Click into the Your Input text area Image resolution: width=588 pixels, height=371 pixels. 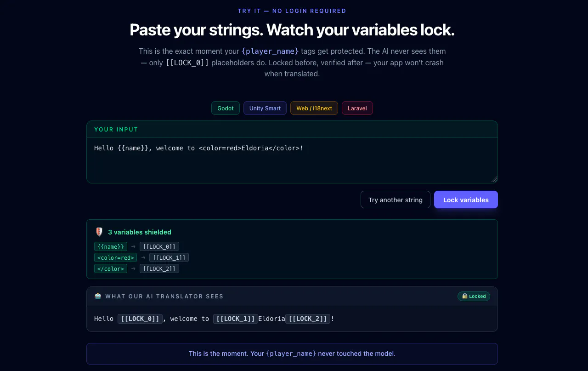[292, 160]
